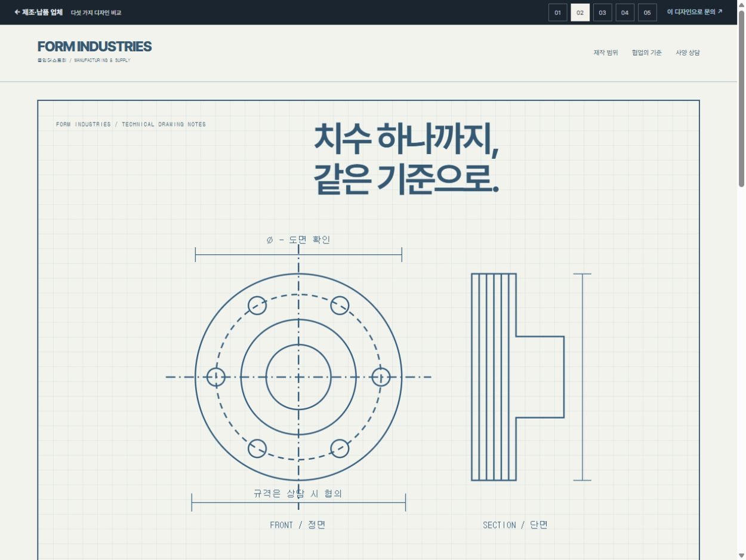Click the heading 치수 하나까지,
The image size is (746, 560).
(x=406, y=139)
